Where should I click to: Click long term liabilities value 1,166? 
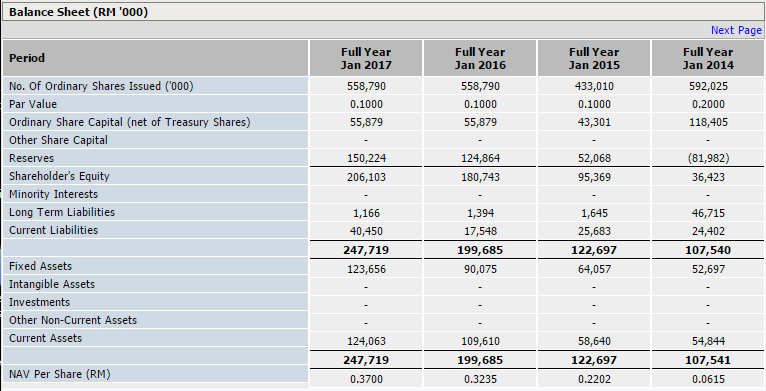[366, 214]
